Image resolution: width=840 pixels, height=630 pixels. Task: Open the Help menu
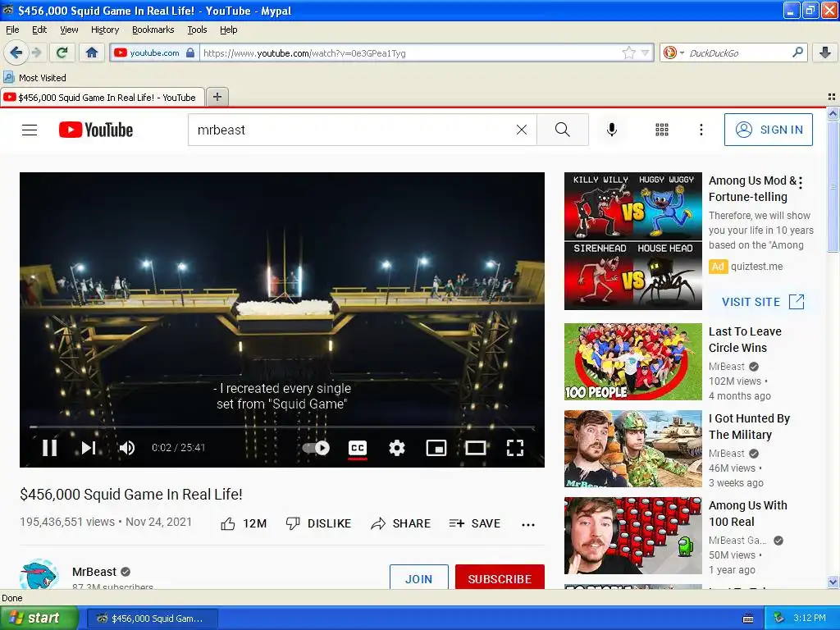click(x=229, y=30)
